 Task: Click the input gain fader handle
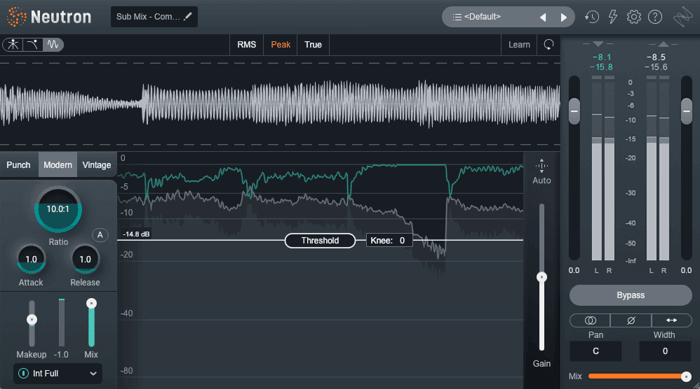coord(575,111)
